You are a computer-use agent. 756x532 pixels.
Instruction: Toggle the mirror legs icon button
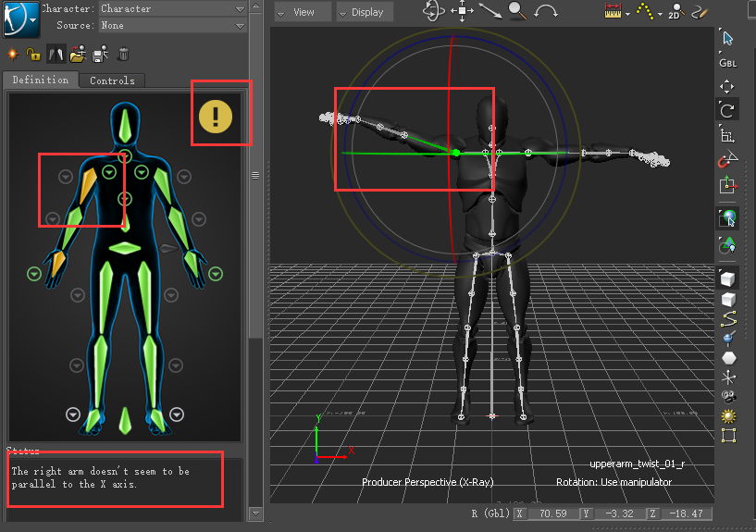point(56,54)
